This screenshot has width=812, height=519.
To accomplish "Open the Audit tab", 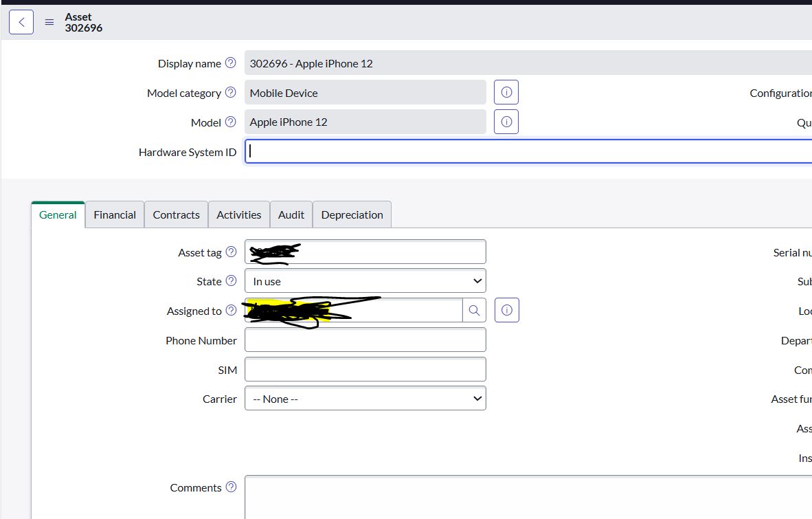I will 291,214.
